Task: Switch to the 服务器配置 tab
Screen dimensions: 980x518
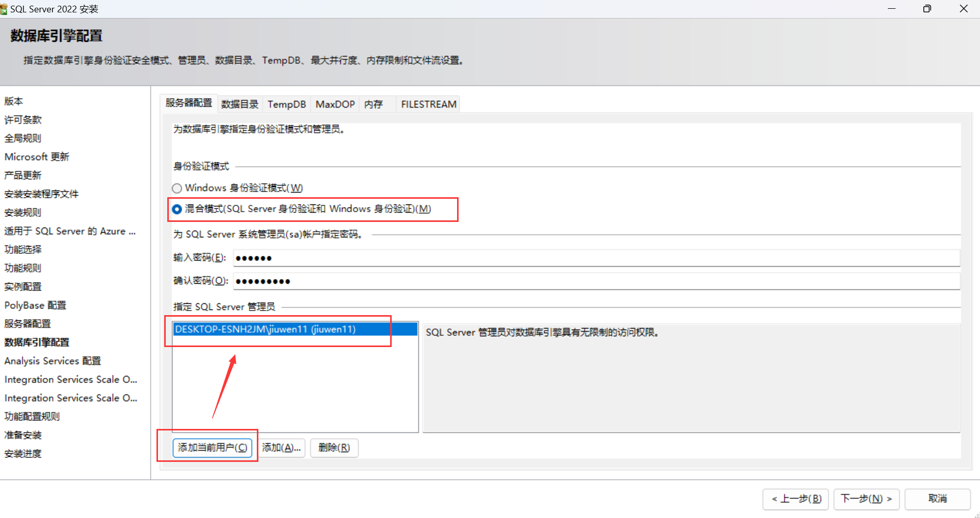Action: [x=189, y=103]
